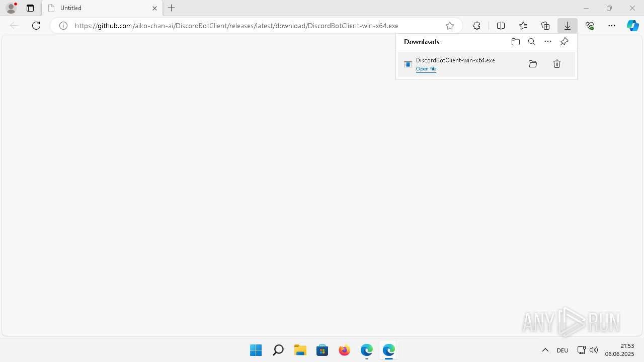Viewport: 644px width, 362px height.
Task: Click the GitHub download URL in address bar
Action: coord(236,26)
